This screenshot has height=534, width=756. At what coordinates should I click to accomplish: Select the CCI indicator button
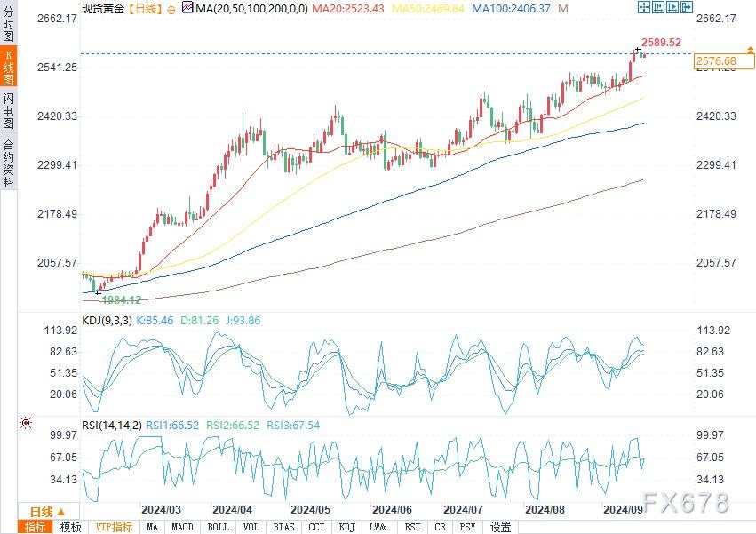[x=316, y=527]
